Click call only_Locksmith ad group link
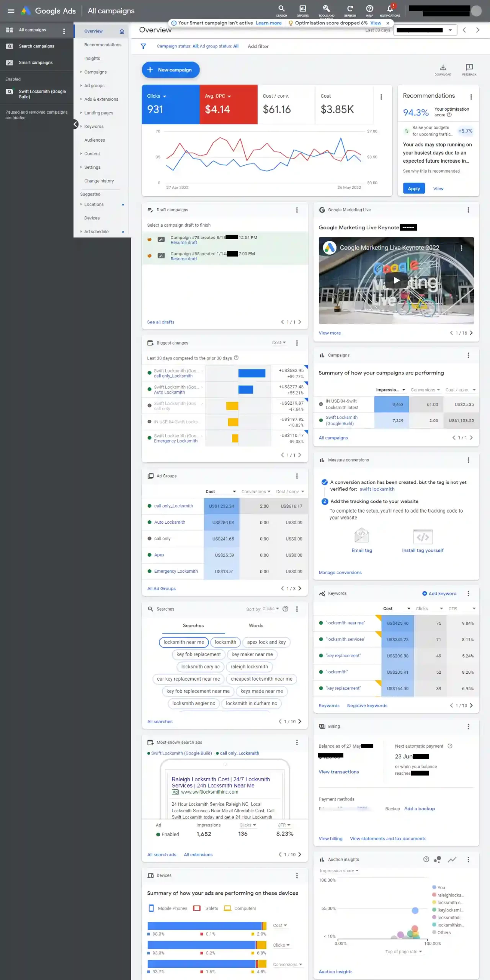Image resolution: width=490 pixels, height=980 pixels. tap(173, 506)
